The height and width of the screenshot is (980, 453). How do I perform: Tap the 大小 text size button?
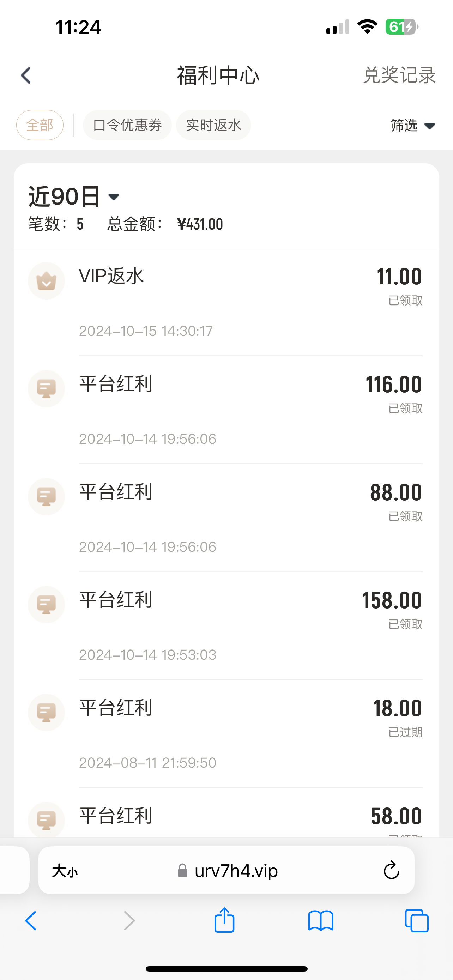click(x=65, y=870)
